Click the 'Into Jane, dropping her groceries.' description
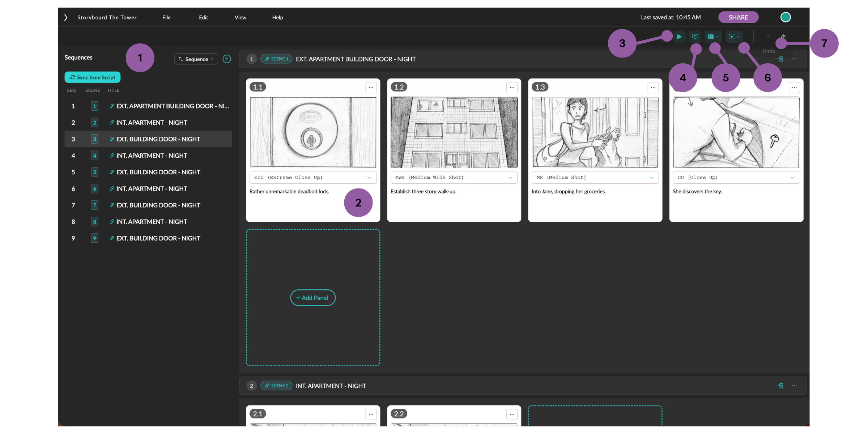 569,191
